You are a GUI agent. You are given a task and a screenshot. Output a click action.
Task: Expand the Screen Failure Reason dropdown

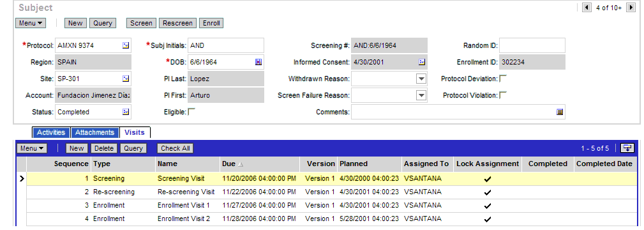point(421,95)
